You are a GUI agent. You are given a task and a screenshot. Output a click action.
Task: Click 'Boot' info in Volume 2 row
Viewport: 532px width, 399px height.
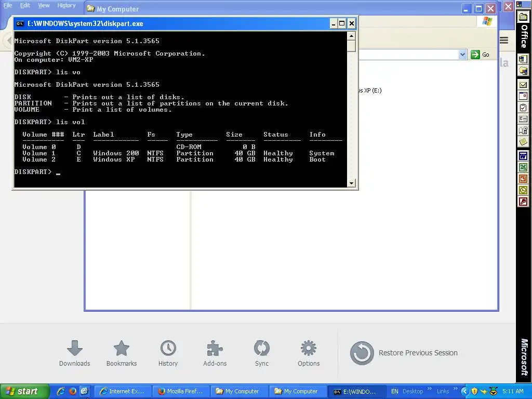[x=317, y=159]
